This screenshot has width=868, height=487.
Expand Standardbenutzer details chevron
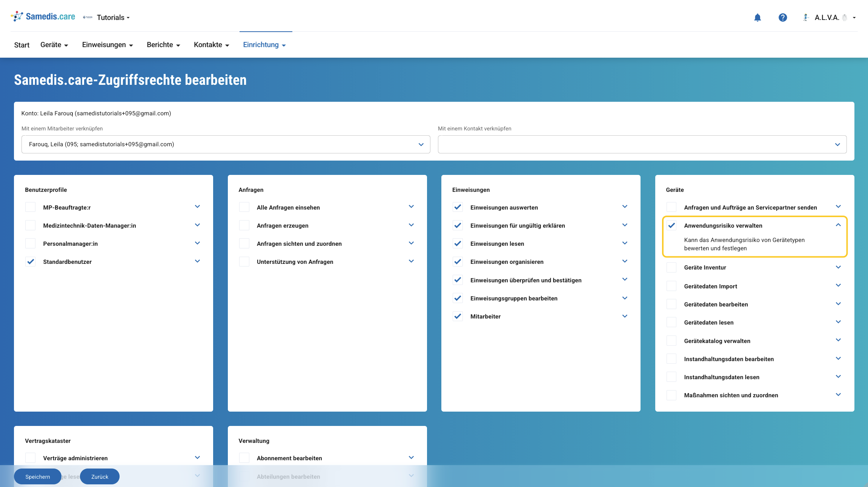[197, 261]
